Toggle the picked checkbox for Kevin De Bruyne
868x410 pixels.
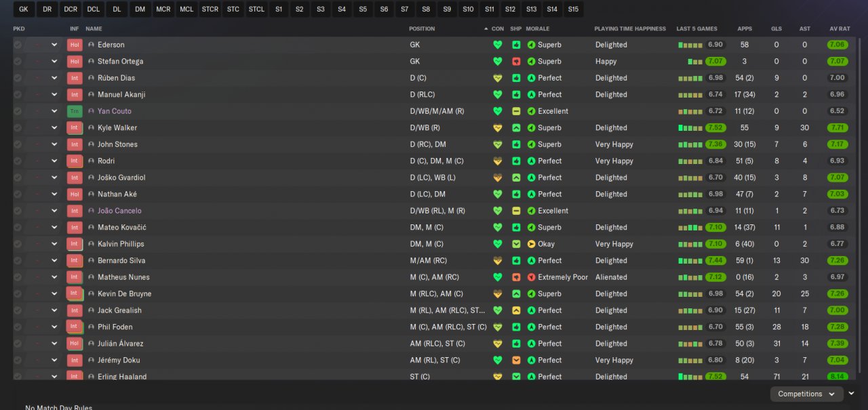point(18,294)
